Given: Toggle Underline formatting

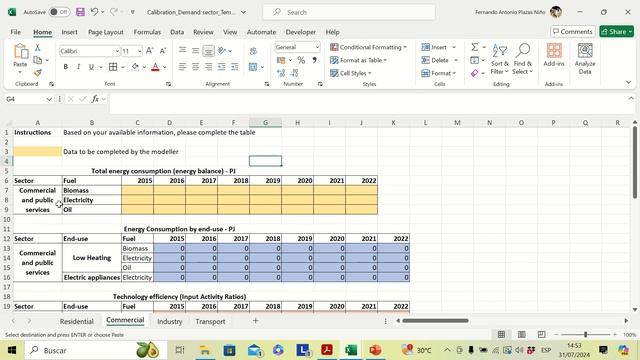Looking at the screenshot, I should point(91,67).
